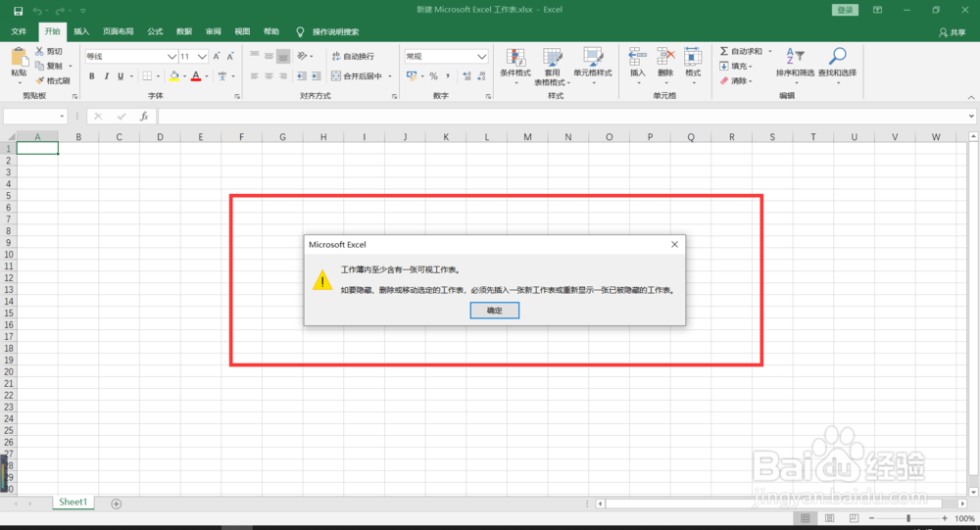The height and width of the screenshot is (530, 980).
Task: Open the 数据 ribbon tab
Action: click(x=184, y=31)
